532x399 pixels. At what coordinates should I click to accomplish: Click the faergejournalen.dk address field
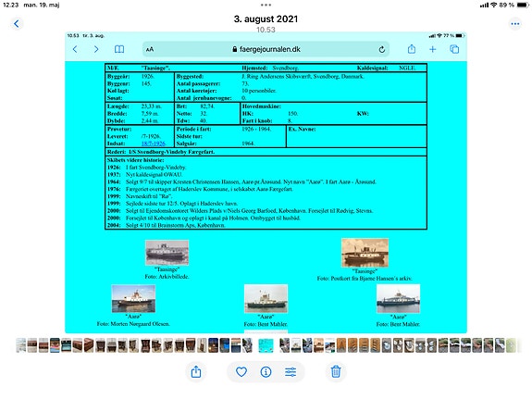pos(266,50)
